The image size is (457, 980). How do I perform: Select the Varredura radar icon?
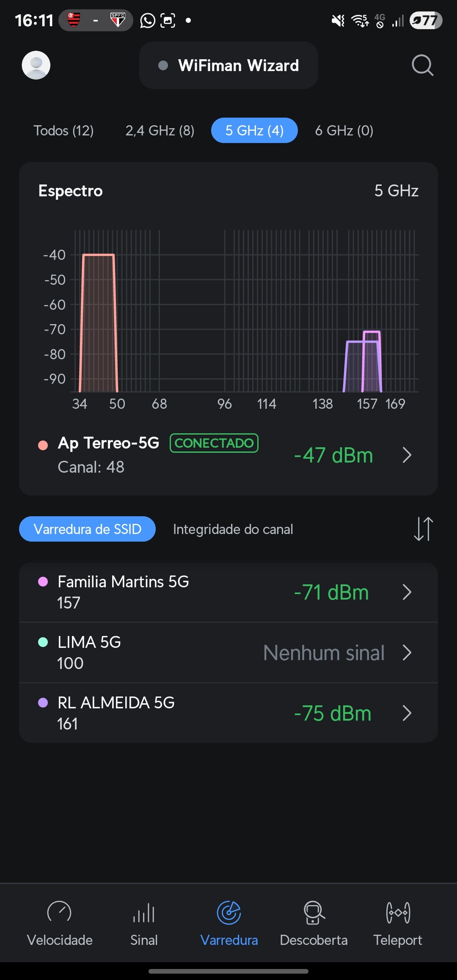[x=229, y=913]
